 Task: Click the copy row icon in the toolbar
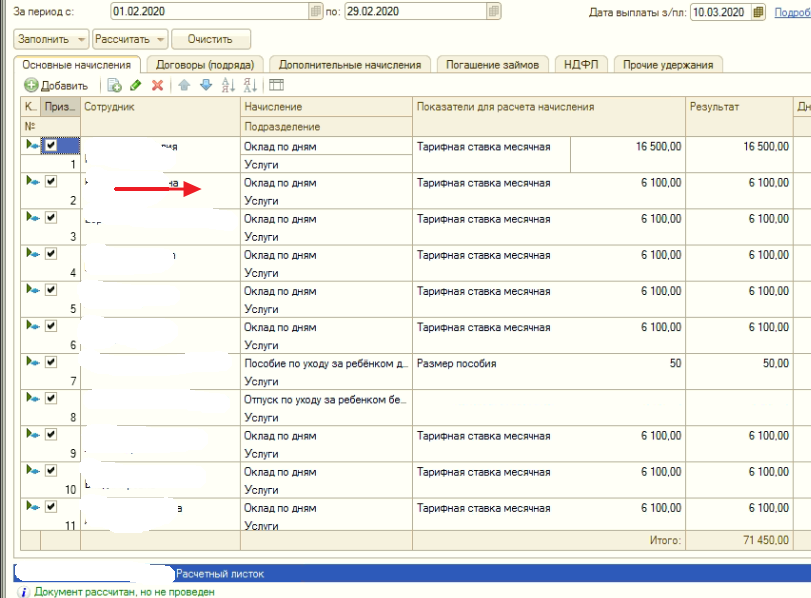coord(115,86)
